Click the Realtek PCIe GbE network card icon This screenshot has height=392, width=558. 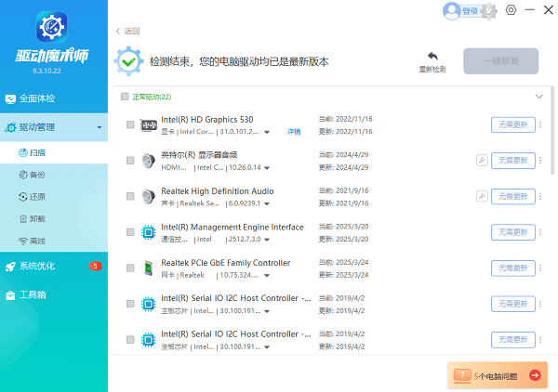pyautogui.click(x=149, y=268)
